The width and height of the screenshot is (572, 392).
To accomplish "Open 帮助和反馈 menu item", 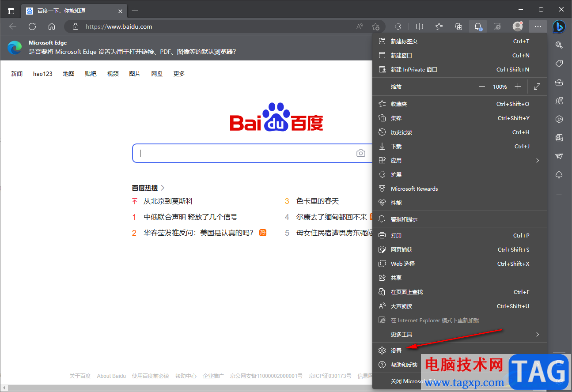I will 459,365.
